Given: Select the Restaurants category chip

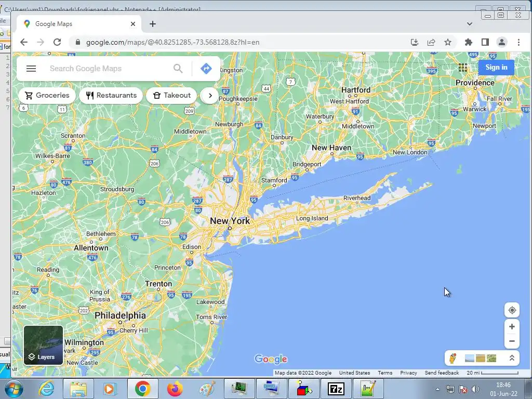Looking at the screenshot, I should 111,96.
